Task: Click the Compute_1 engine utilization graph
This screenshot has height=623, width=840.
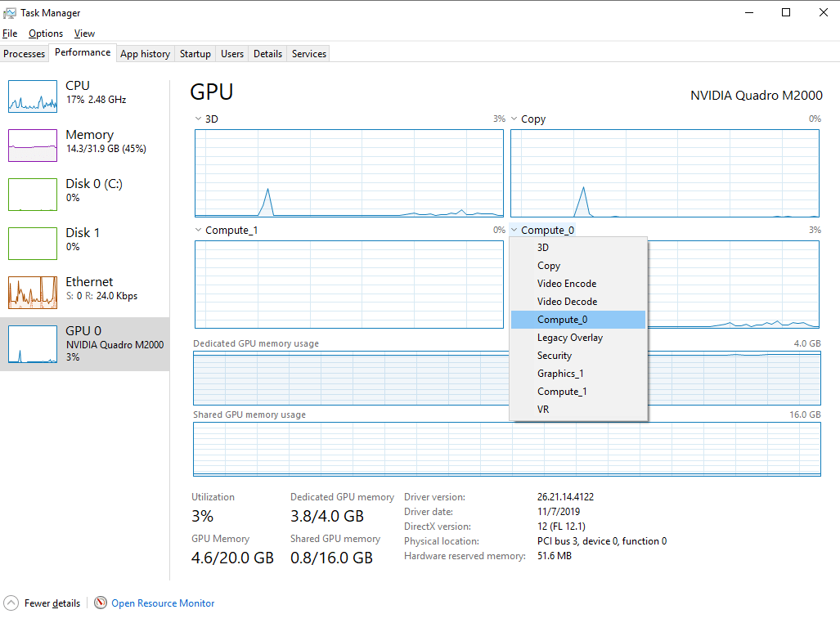Action: click(349, 285)
